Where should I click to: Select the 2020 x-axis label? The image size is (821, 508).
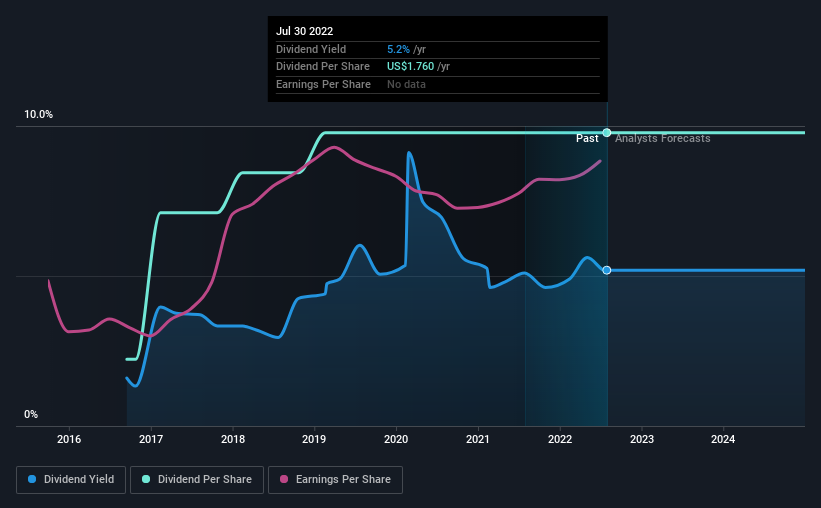tap(396, 439)
